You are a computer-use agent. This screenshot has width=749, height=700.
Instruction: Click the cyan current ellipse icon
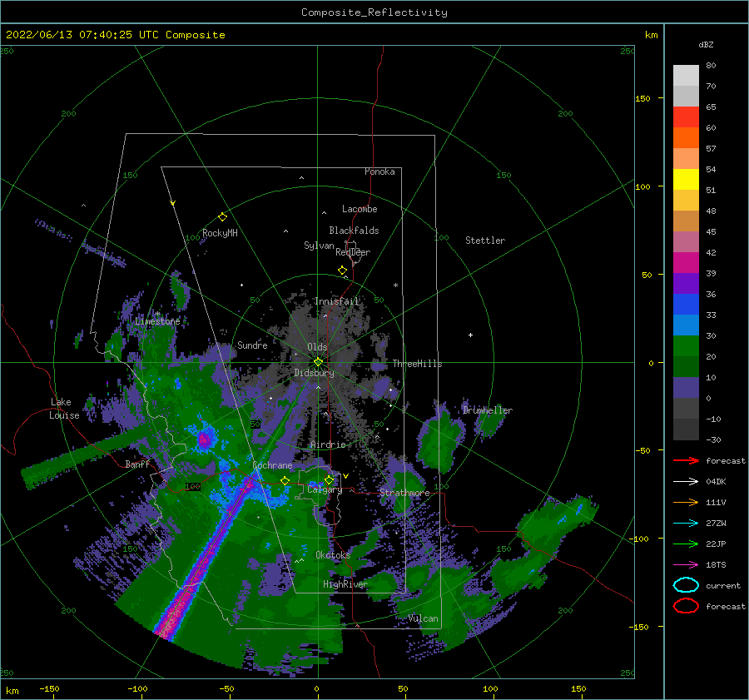coord(686,585)
